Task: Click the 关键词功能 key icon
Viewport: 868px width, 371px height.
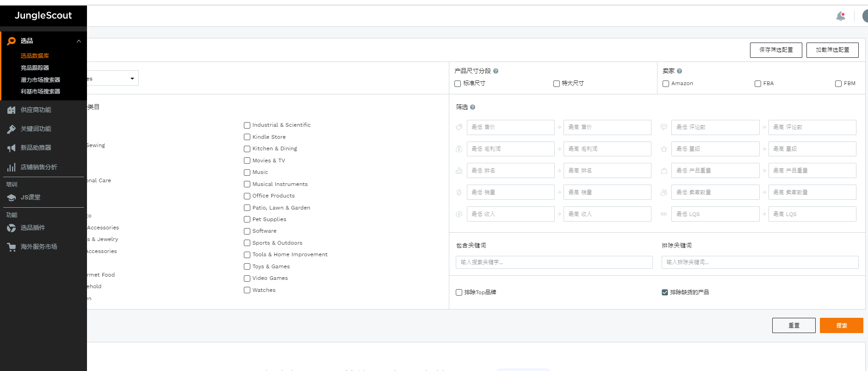Action: (x=12, y=129)
